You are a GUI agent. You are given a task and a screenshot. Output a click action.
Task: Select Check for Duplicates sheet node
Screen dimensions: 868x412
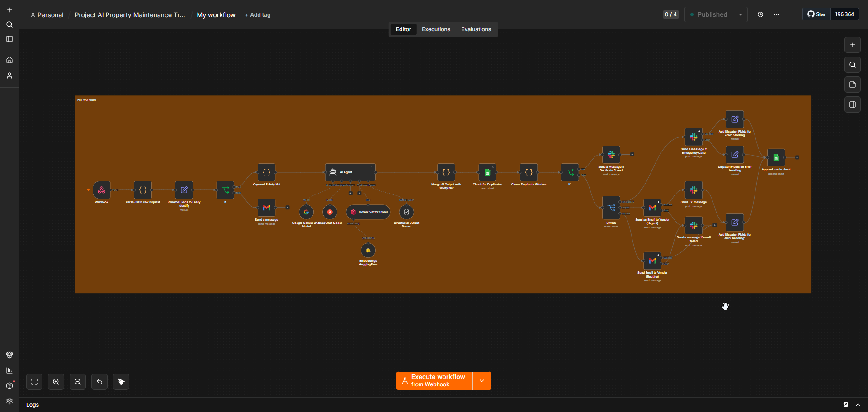pyautogui.click(x=487, y=172)
